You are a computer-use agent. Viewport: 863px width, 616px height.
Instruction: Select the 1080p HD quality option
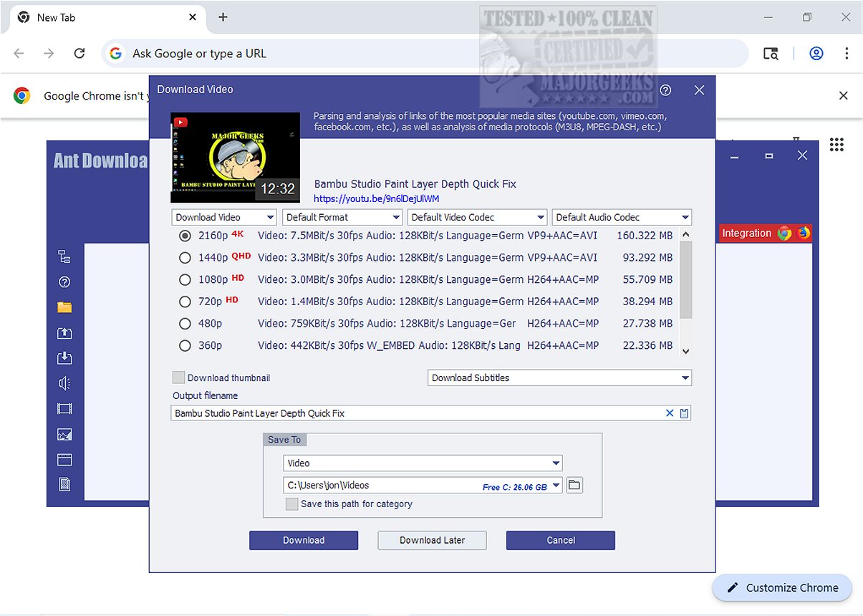(185, 279)
